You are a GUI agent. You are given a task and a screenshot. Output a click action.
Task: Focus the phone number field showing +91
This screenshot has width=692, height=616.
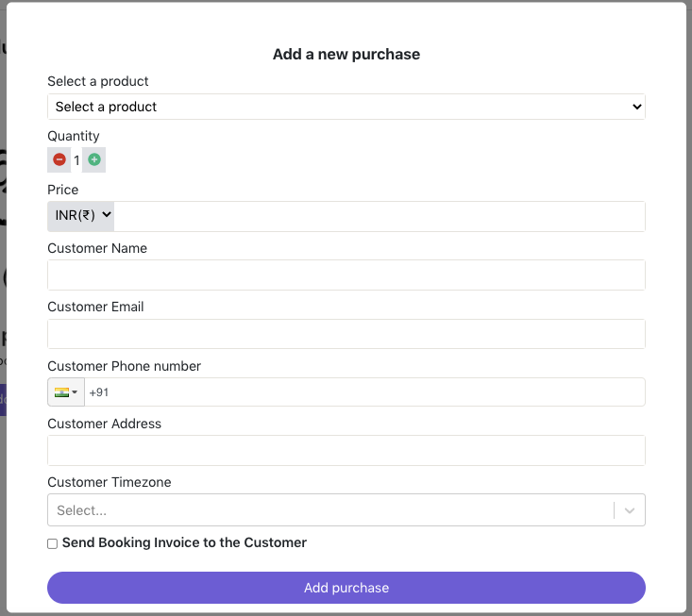(x=364, y=392)
